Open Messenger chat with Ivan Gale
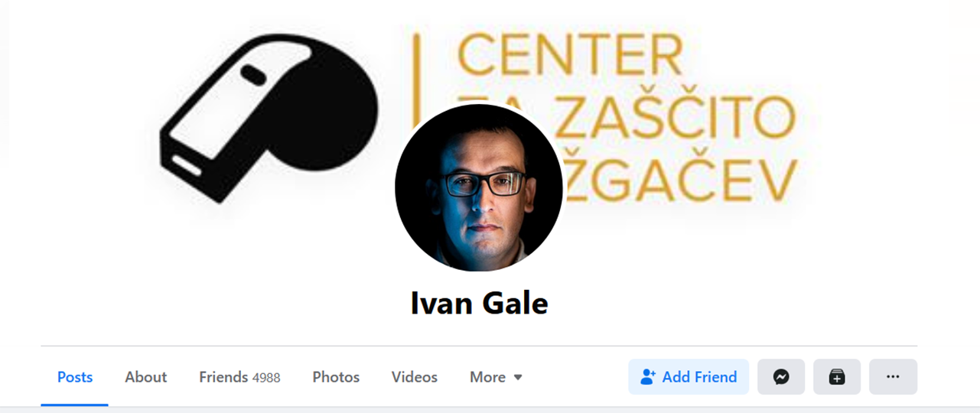The image size is (980, 413). 781,377
